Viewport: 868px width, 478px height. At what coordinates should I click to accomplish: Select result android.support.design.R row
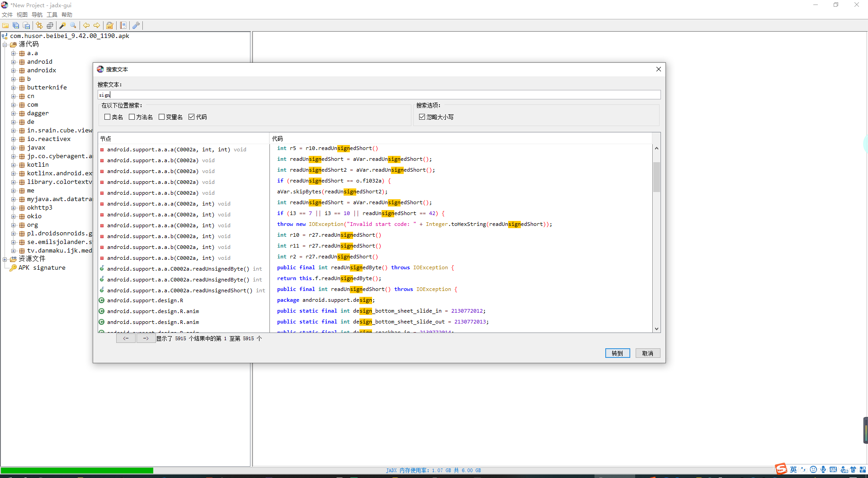[x=184, y=300]
